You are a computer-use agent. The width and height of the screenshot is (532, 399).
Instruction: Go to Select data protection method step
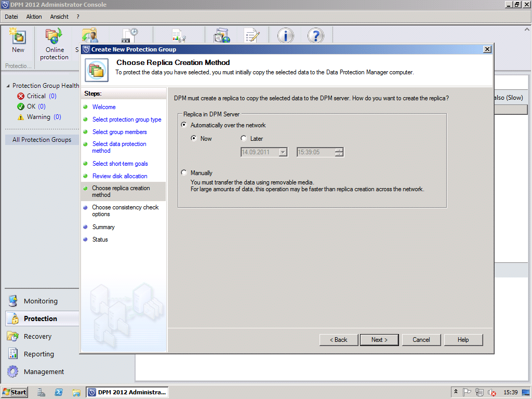point(119,147)
